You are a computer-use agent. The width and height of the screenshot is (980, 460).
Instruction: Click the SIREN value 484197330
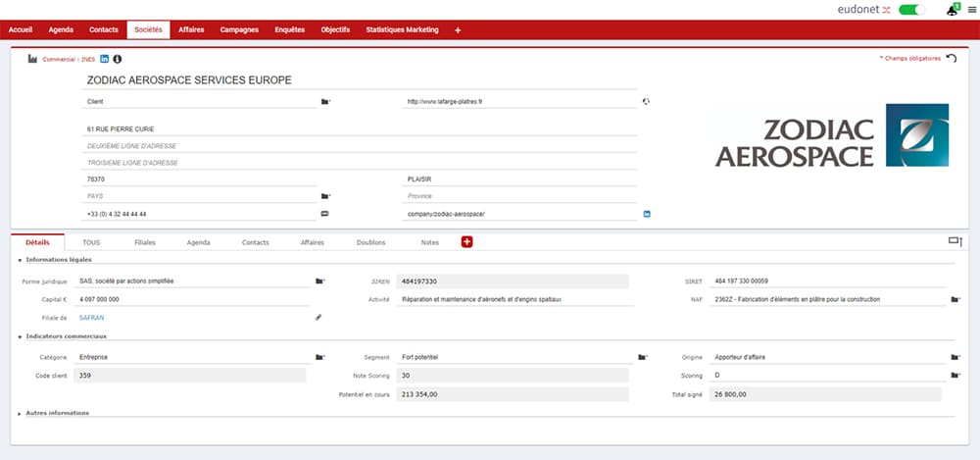click(513, 281)
